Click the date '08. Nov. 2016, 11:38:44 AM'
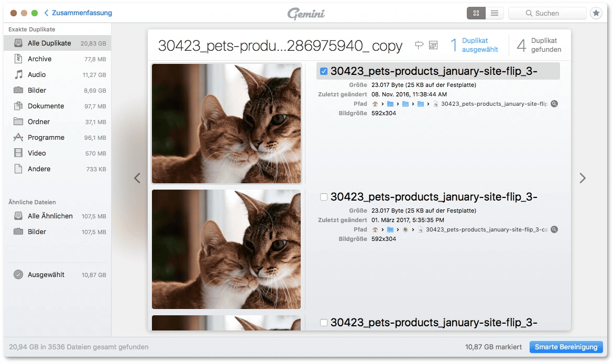Viewport: 614px width, 364px height. click(x=409, y=94)
